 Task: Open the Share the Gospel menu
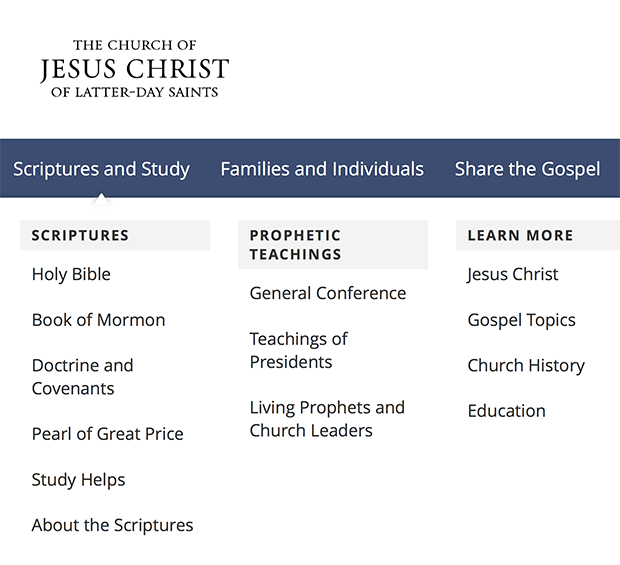point(527,169)
